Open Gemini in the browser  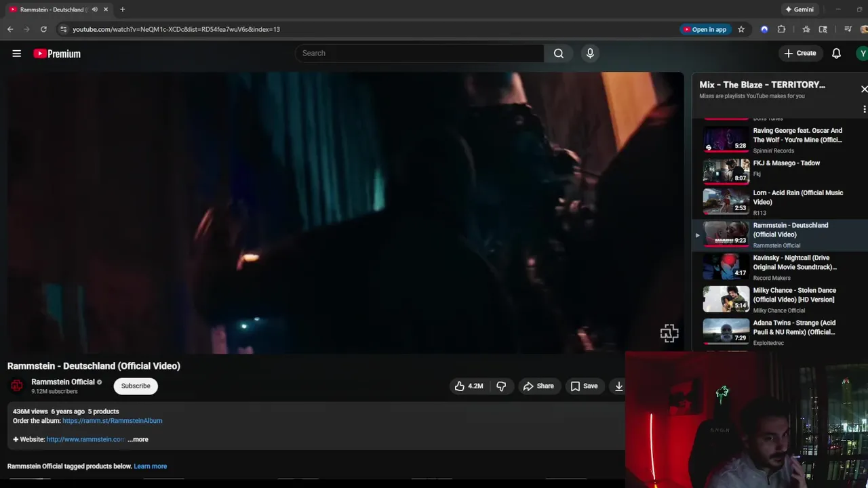[799, 9]
